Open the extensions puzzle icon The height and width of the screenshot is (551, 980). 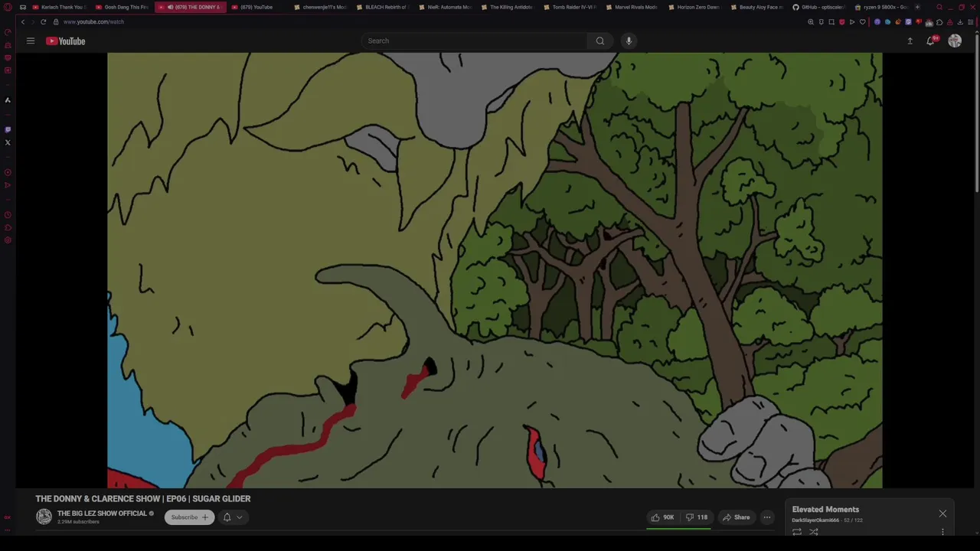click(939, 21)
